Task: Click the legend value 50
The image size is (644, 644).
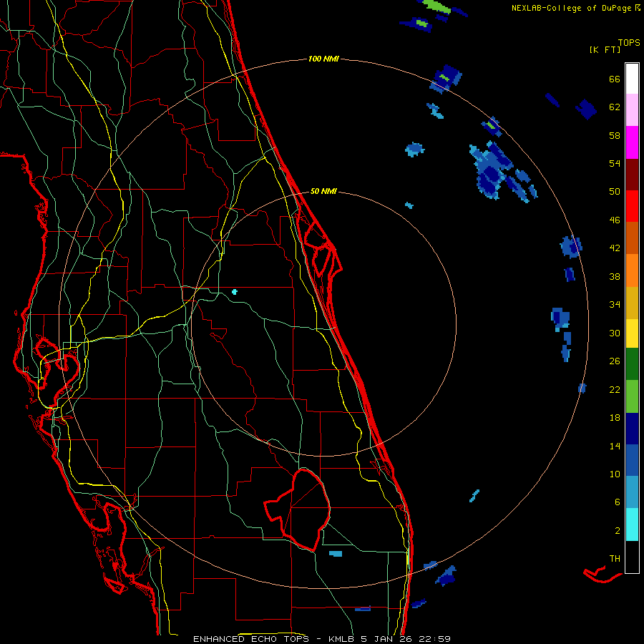Action: [615, 192]
